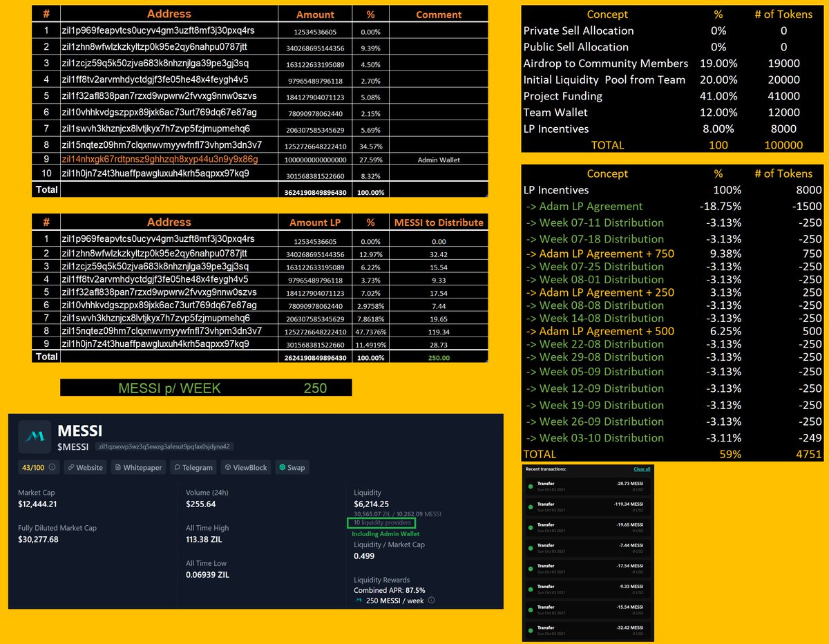
Task: Open the Clear all link
Action: [x=642, y=469]
